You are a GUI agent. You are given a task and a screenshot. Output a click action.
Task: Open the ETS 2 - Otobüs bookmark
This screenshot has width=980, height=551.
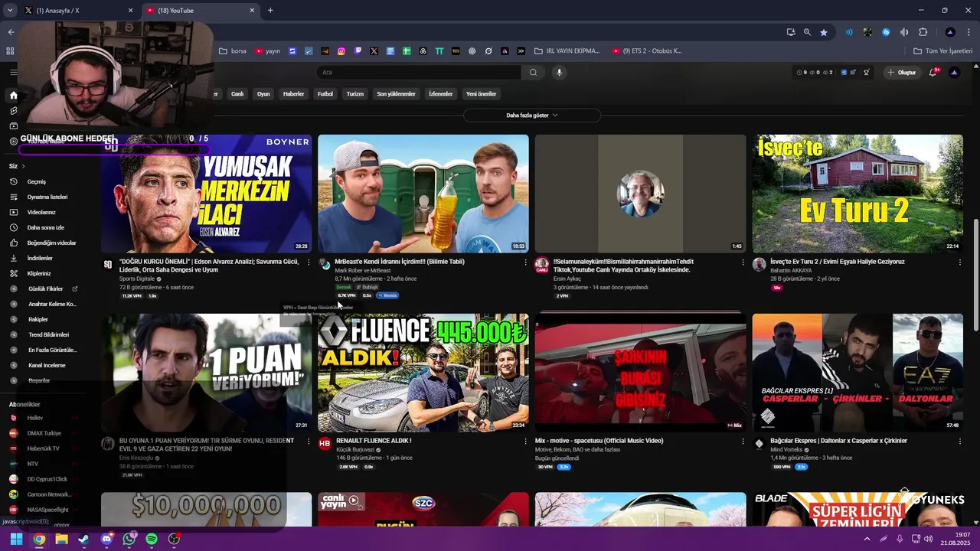point(647,51)
